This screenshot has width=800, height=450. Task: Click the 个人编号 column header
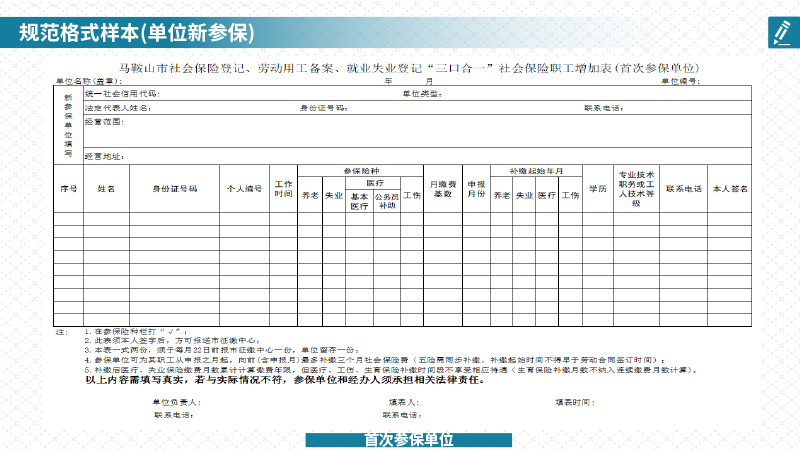point(244,188)
